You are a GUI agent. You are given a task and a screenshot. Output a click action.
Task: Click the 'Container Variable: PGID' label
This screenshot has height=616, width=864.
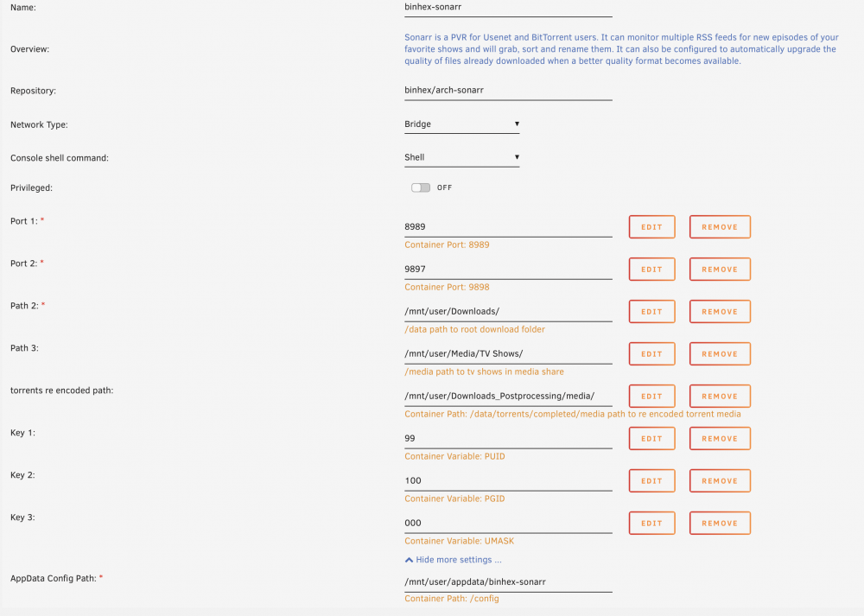(454, 499)
